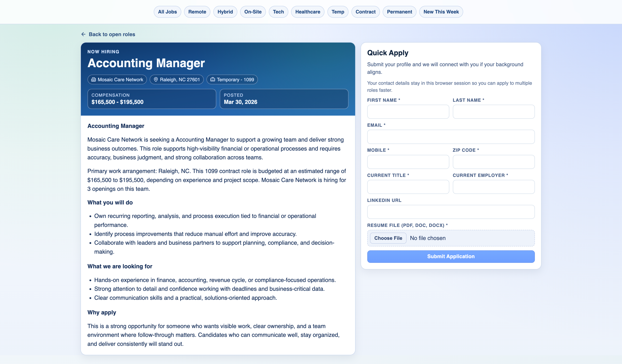Focus the First Name input field
Viewport: 622px width, 364px height.
[x=408, y=112]
